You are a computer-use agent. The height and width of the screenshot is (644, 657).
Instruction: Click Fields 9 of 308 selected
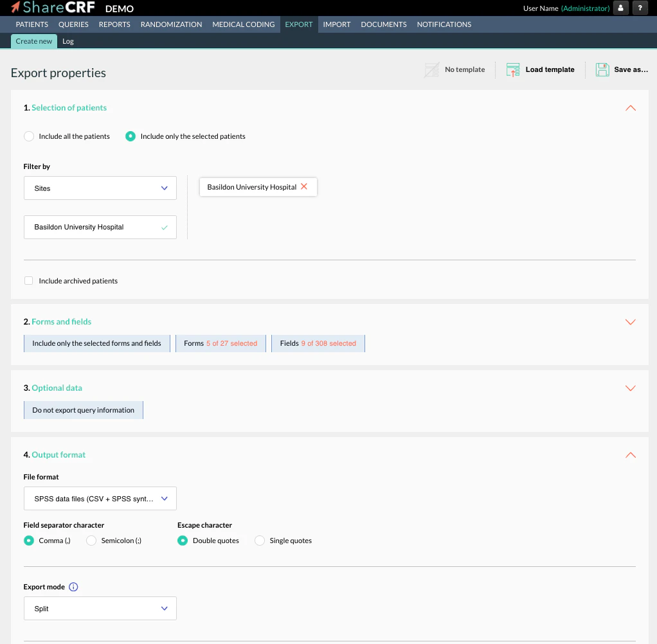coord(318,343)
